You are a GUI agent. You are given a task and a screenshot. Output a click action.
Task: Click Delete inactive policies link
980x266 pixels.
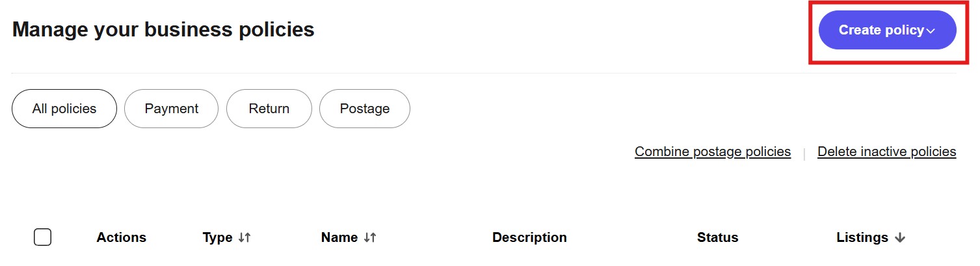886,152
